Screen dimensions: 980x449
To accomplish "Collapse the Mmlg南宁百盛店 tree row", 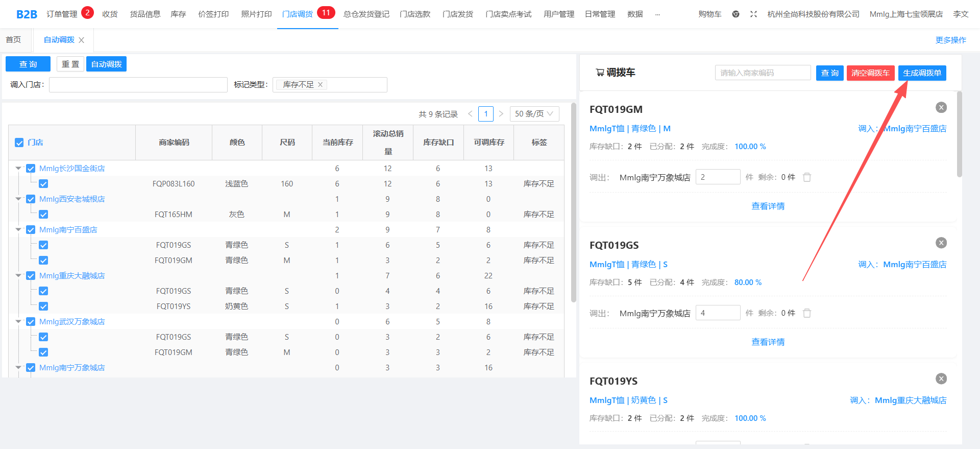I will [18, 230].
